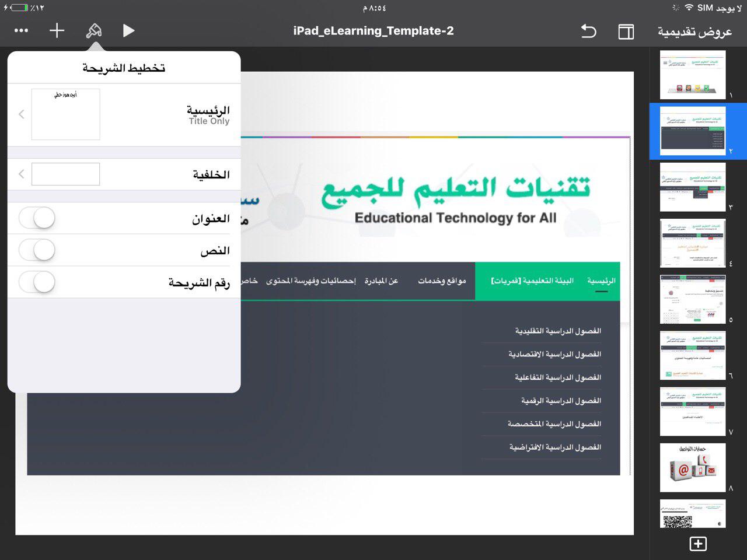Open the الخلفية background options chevron
Screen dimensions: 747x560
tap(22, 174)
